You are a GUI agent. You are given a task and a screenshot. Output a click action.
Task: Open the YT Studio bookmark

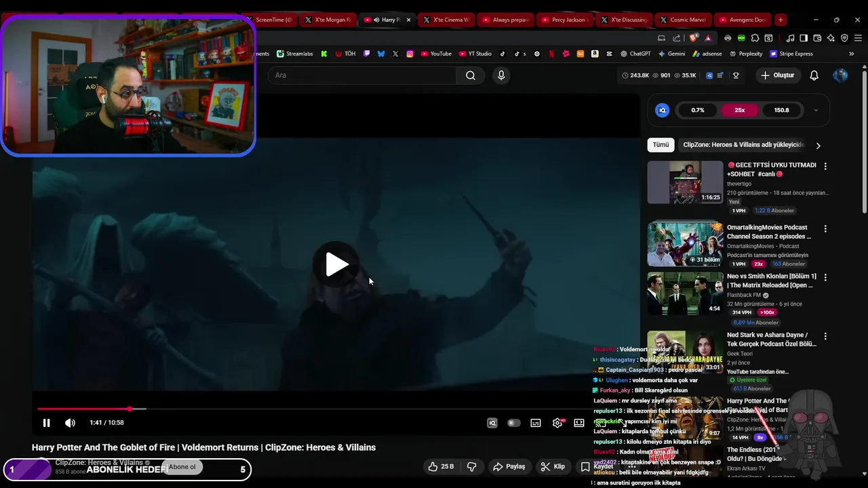point(475,54)
